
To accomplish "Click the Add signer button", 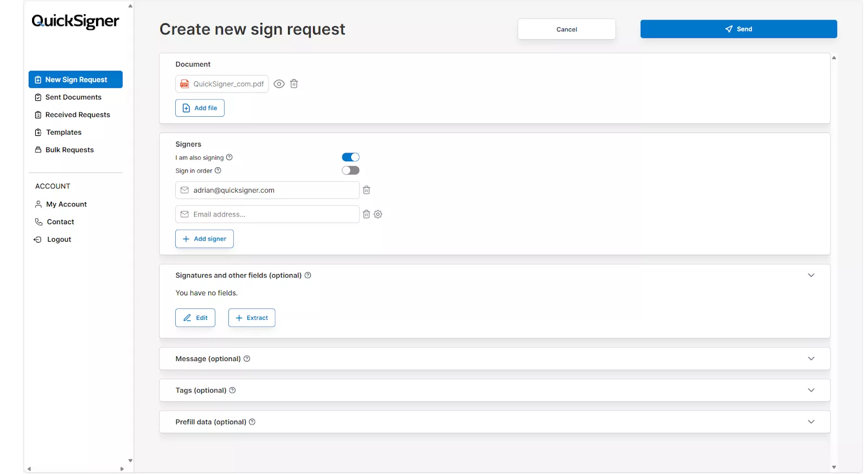I will coord(205,239).
